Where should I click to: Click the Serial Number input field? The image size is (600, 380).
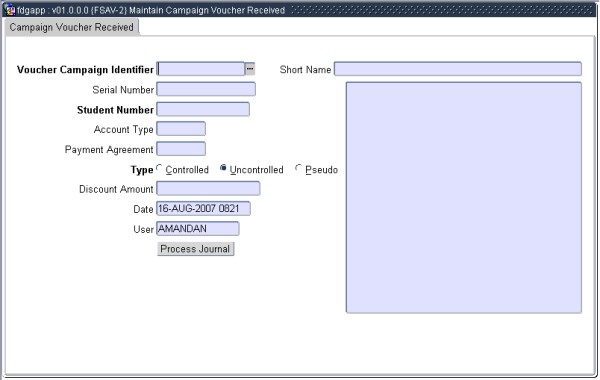[206, 89]
